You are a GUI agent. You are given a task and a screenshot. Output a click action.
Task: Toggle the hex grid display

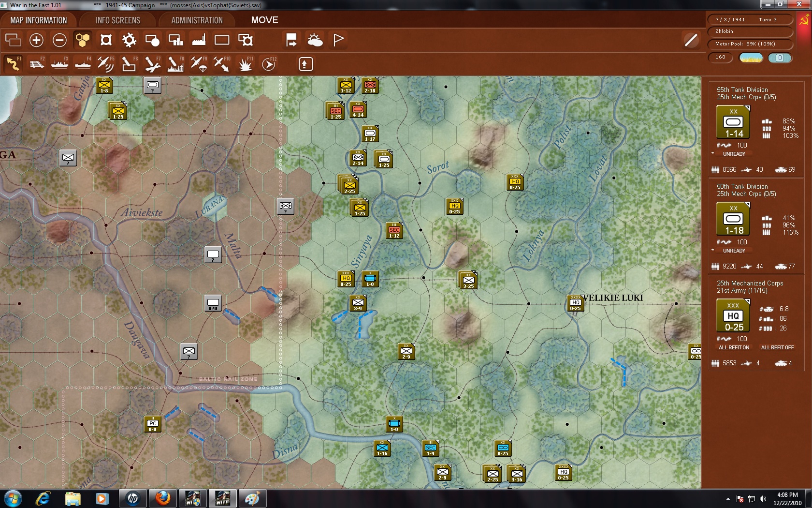(x=83, y=40)
